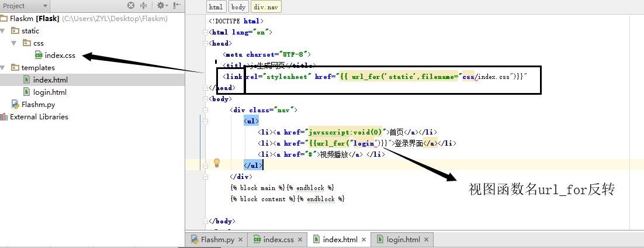This screenshot has height=248, width=644.
Task: Toggle the html tag fold marker in gutter
Action: tap(206, 32)
